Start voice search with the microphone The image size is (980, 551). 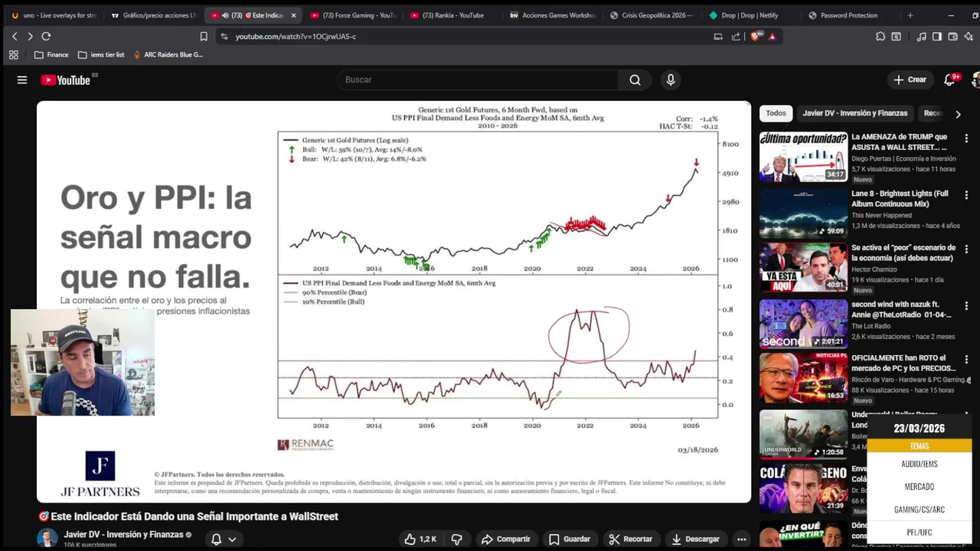(x=671, y=80)
